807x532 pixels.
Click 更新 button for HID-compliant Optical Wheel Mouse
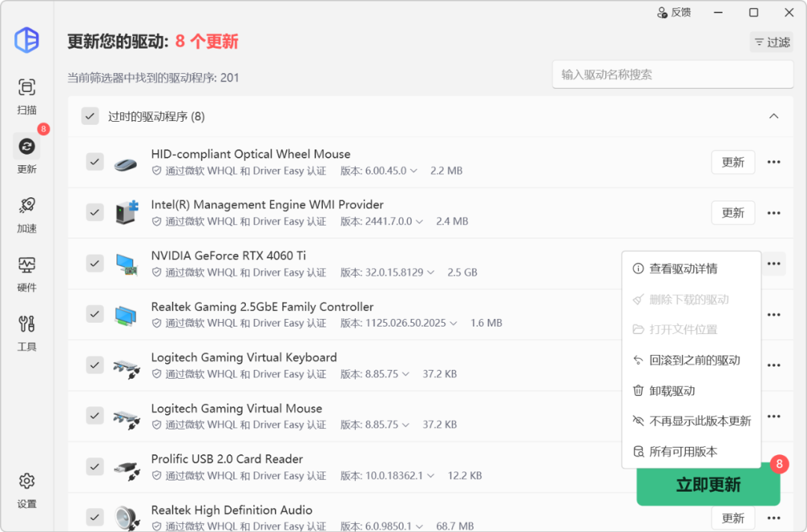(x=733, y=162)
